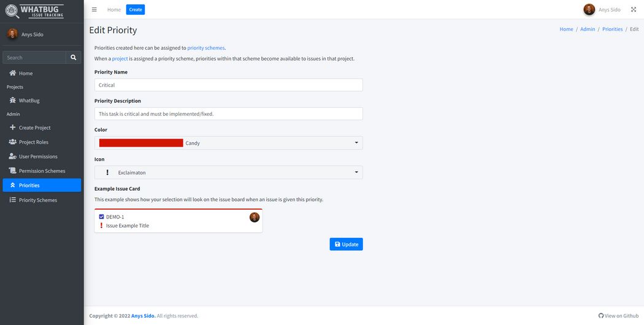Viewport: 644px width, 325px height.
Task: Click the search magnifier button
Action: click(74, 58)
